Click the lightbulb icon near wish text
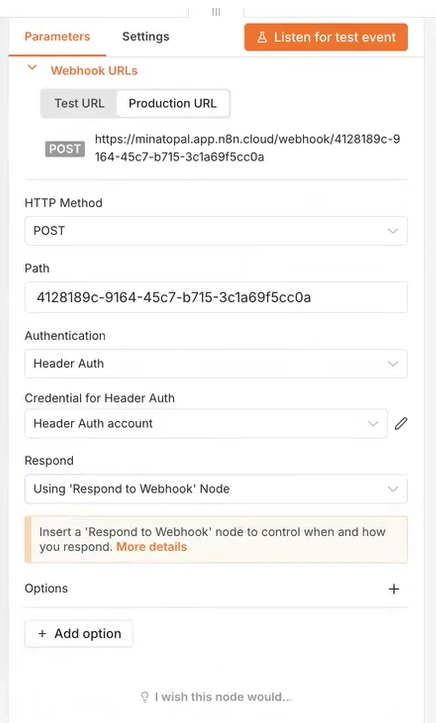The height and width of the screenshot is (723, 436). 145,697
